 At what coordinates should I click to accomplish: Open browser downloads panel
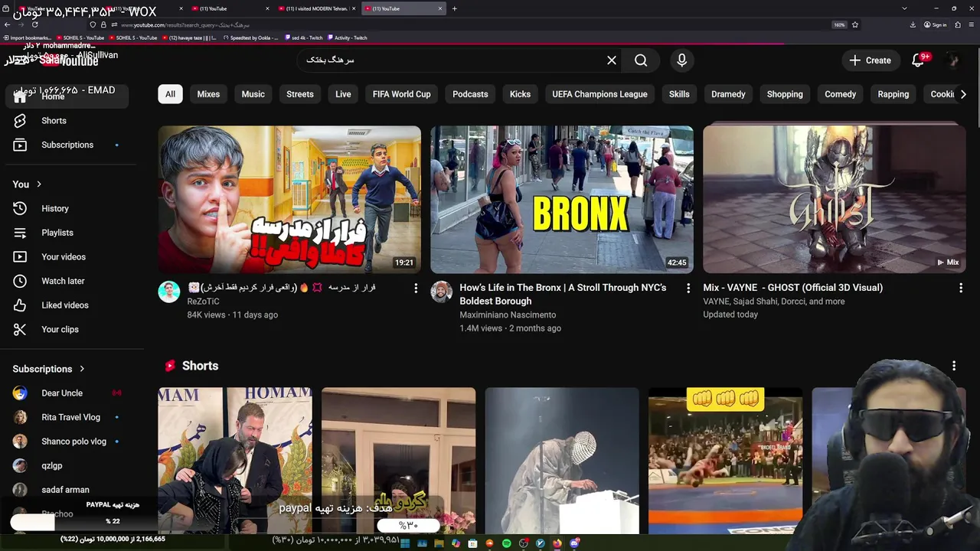coord(913,24)
